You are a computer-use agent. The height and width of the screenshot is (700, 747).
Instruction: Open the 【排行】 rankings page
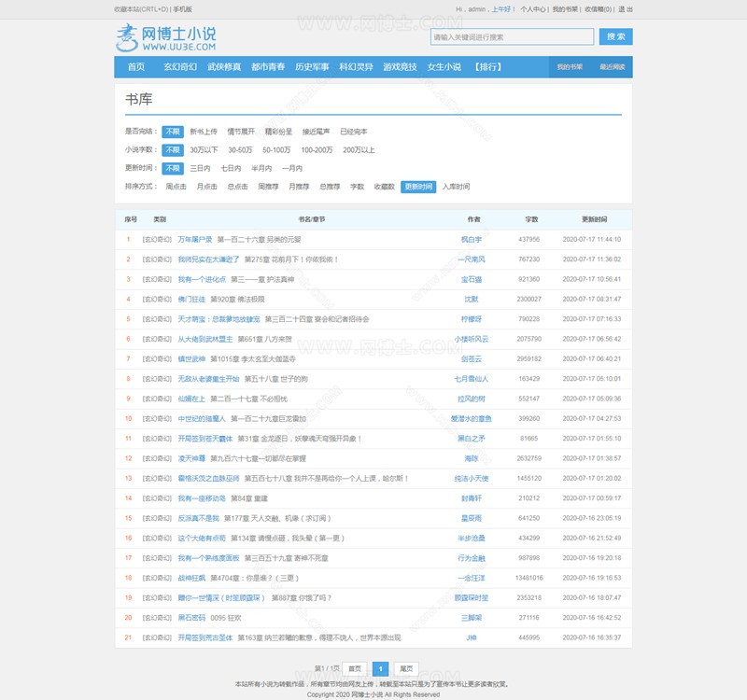(488, 67)
